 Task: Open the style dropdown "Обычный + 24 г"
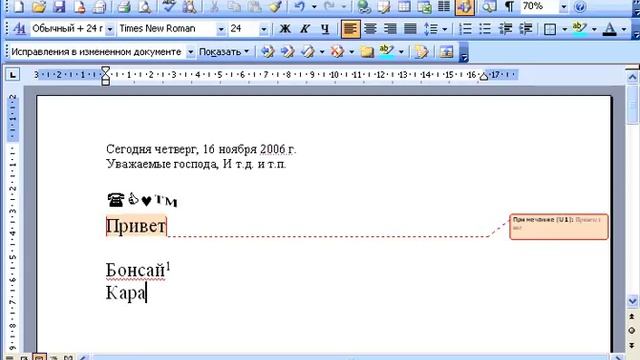pos(109,29)
